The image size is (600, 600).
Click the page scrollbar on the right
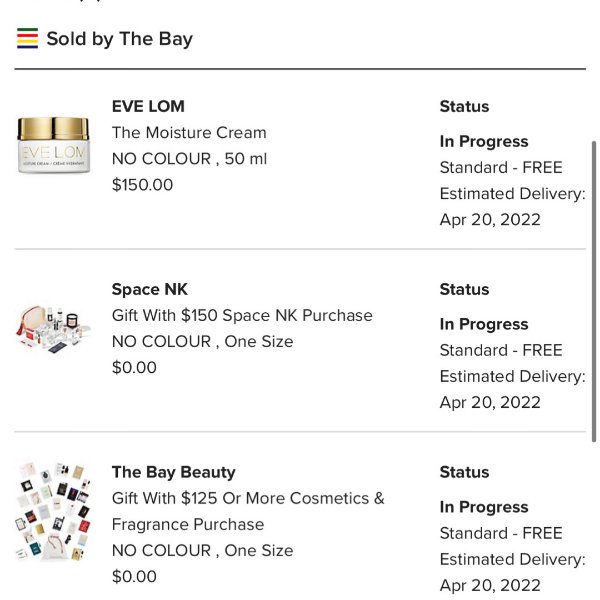(x=595, y=290)
